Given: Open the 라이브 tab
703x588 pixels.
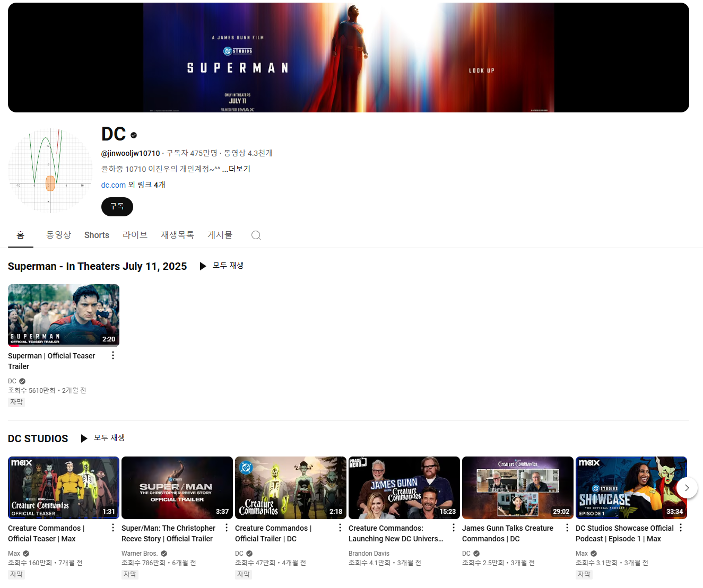Looking at the screenshot, I should pyautogui.click(x=135, y=235).
